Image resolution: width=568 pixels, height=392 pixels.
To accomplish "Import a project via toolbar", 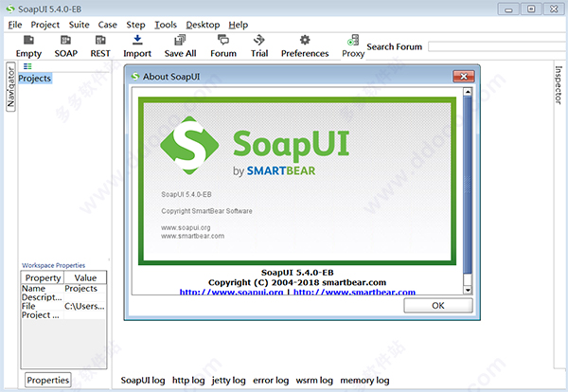I will coord(137,46).
